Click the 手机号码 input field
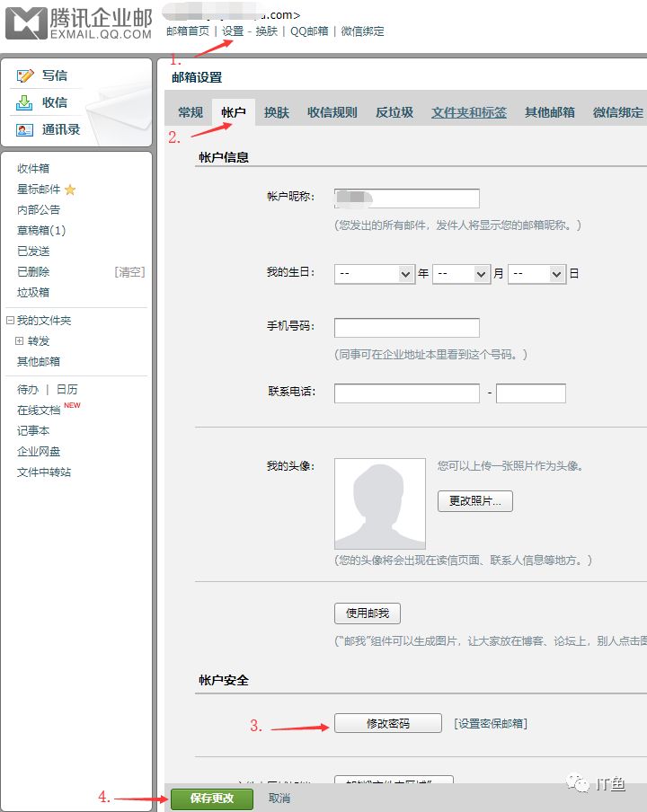Viewport: 647px width, 812px height. [407, 328]
